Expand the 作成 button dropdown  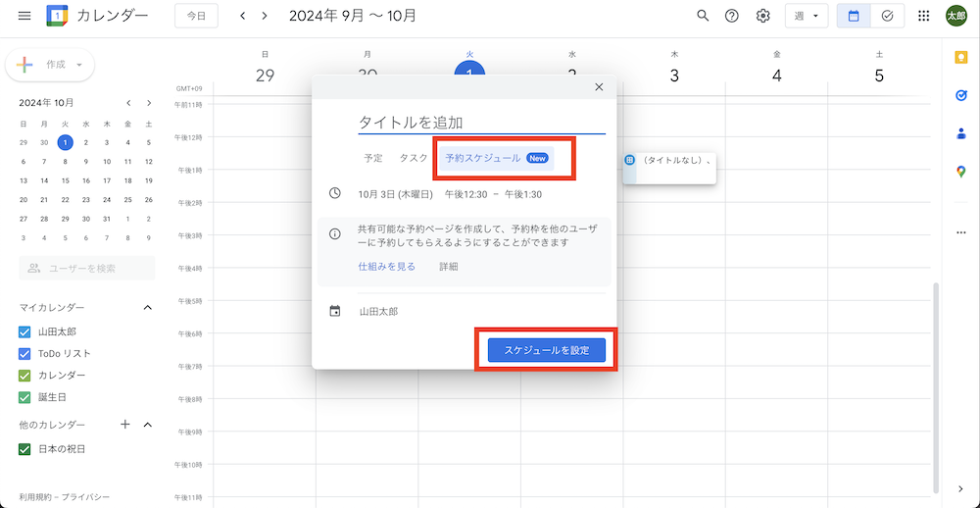click(79, 65)
